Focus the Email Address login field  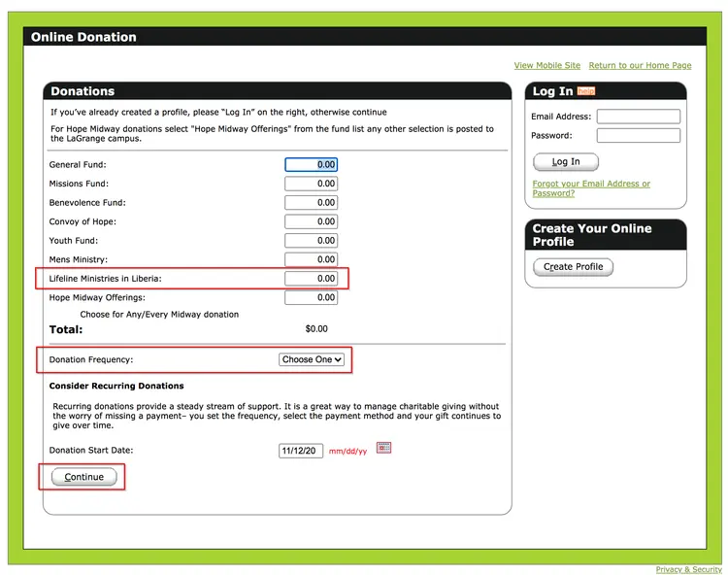pyautogui.click(x=638, y=117)
